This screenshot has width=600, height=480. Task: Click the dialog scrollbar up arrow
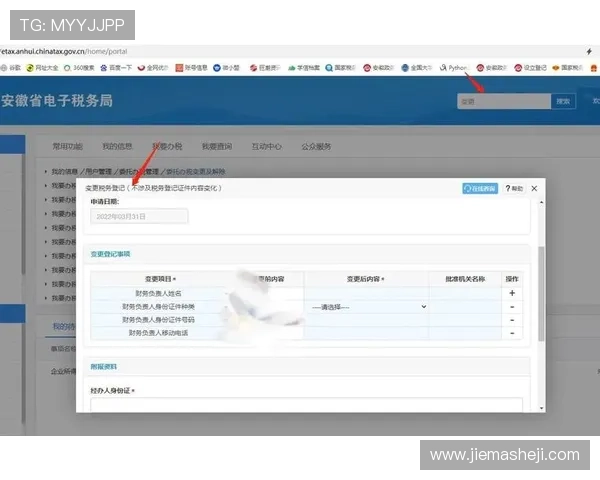[x=541, y=202]
